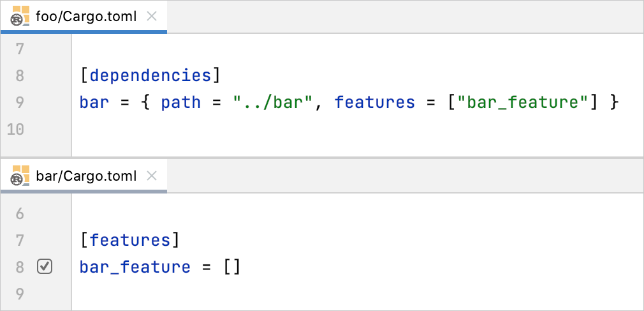
Task: Click line number 9 in foo/Cargo.toml gutter
Action: tap(20, 102)
